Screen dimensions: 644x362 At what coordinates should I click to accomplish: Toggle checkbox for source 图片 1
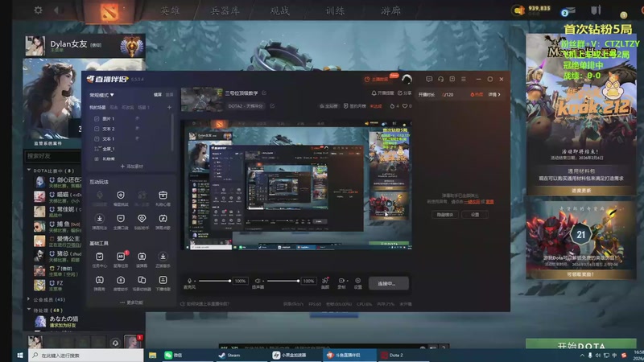tap(97, 118)
